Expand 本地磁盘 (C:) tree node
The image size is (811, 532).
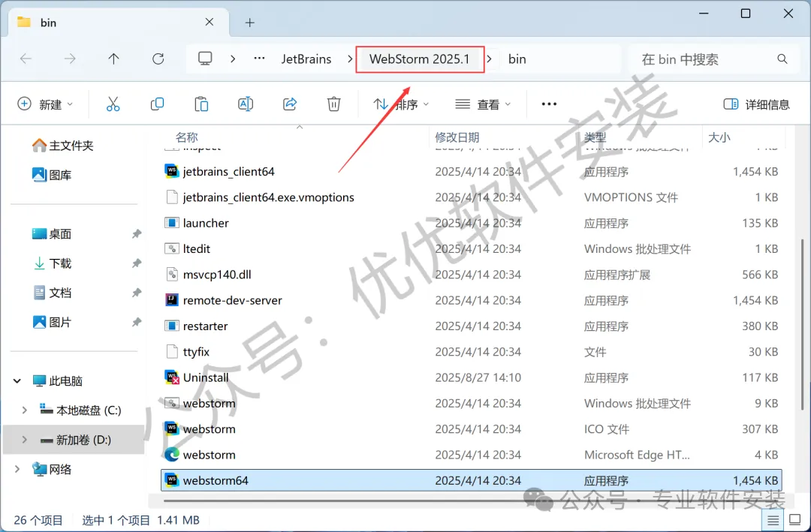24,410
